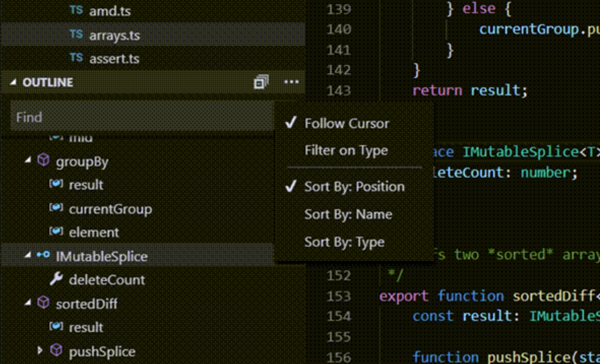Click line number 153 in the gutter
Screen dimensions: 600x364
click(x=339, y=296)
